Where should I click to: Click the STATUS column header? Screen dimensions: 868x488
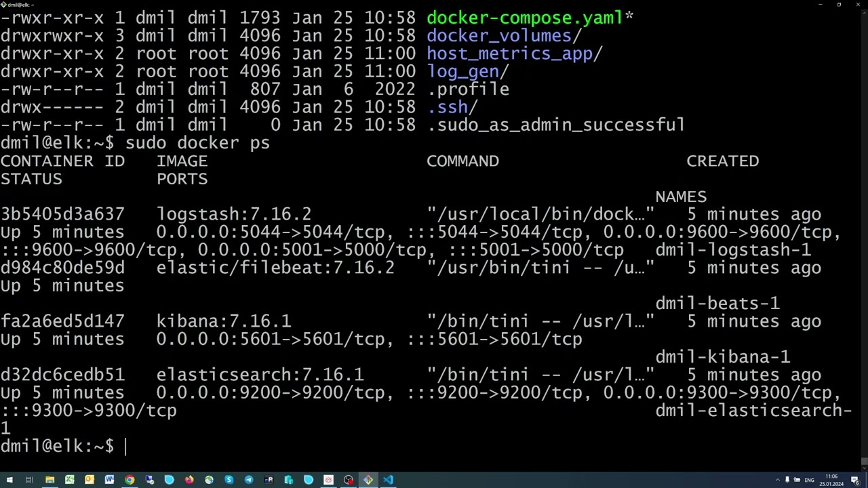[x=31, y=179]
